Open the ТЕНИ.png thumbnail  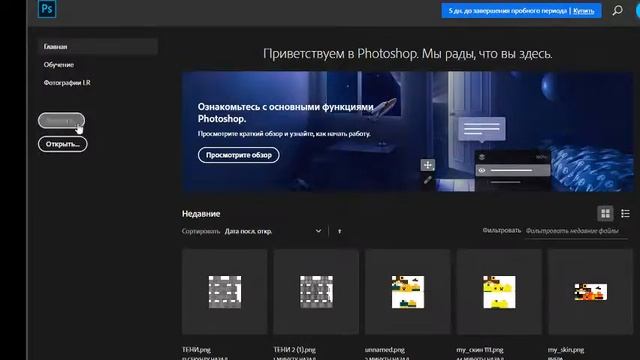pos(224,292)
